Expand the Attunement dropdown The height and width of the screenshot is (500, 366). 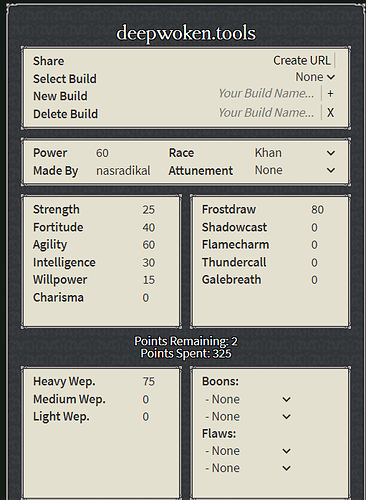tap(295, 170)
